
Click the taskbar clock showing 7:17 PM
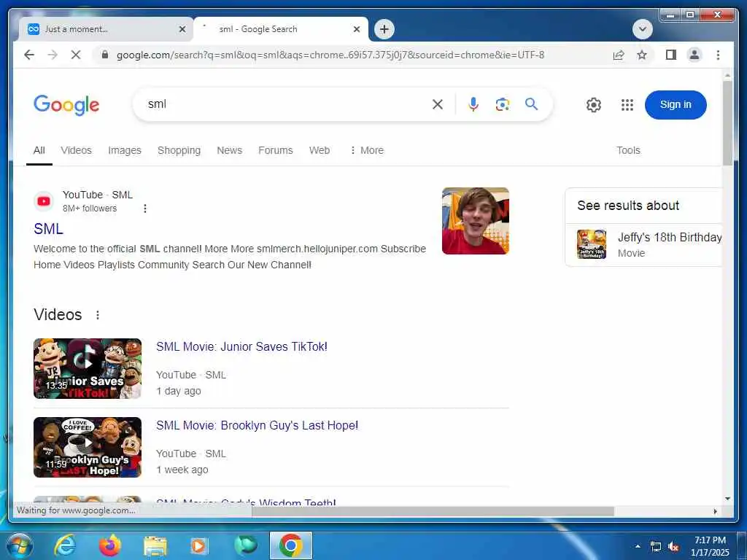710,546
